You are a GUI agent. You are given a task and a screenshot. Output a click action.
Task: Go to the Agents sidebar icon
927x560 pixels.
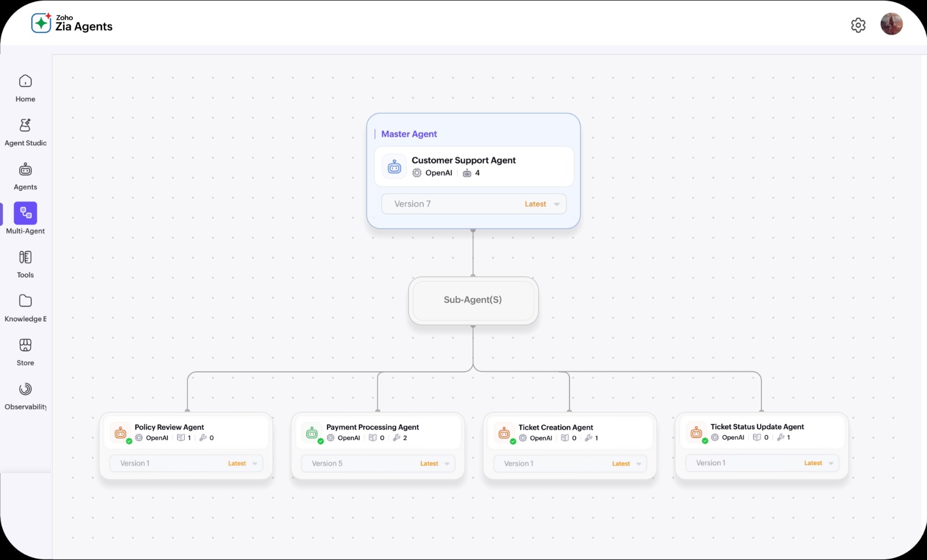click(x=25, y=169)
